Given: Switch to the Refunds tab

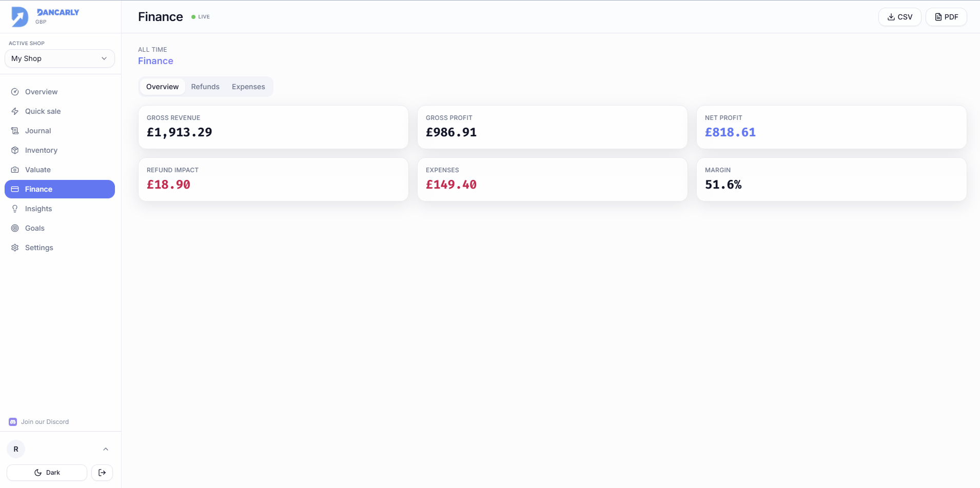Looking at the screenshot, I should pos(205,87).
